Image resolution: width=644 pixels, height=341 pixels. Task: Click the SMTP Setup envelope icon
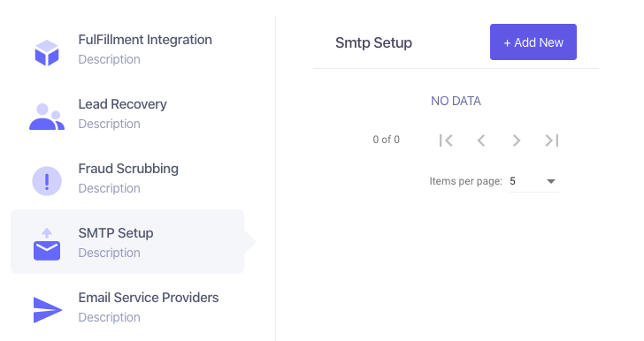click(x=47, y=244)
